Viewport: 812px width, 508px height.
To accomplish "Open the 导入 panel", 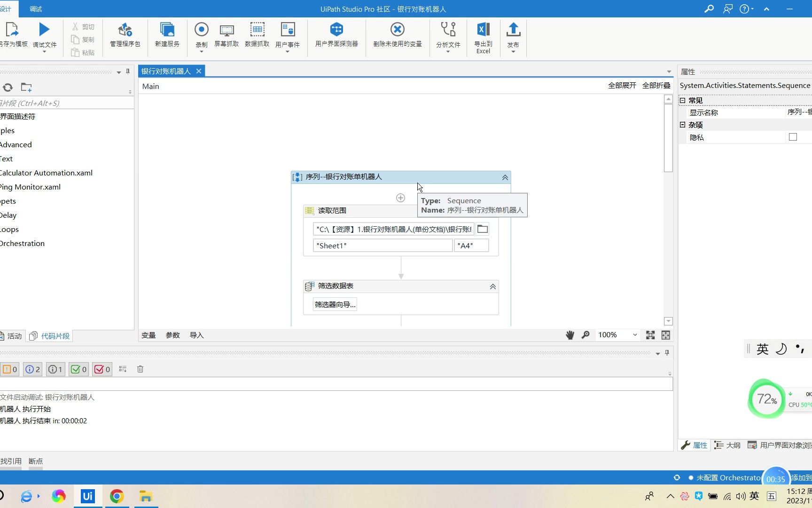I will [196, 335].
